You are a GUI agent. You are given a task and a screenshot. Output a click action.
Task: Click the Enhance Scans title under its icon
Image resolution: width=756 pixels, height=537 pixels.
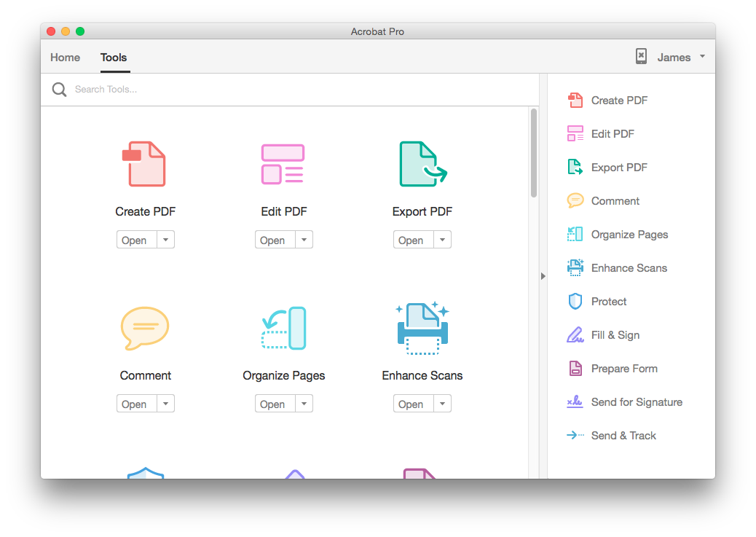(x=422, y=375)
